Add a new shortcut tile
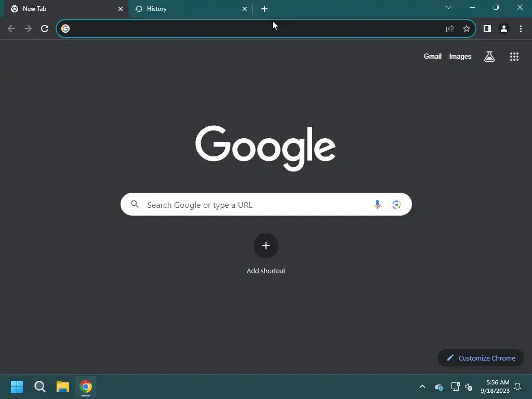Screen dimensions: 532x399 coord(266,246)
